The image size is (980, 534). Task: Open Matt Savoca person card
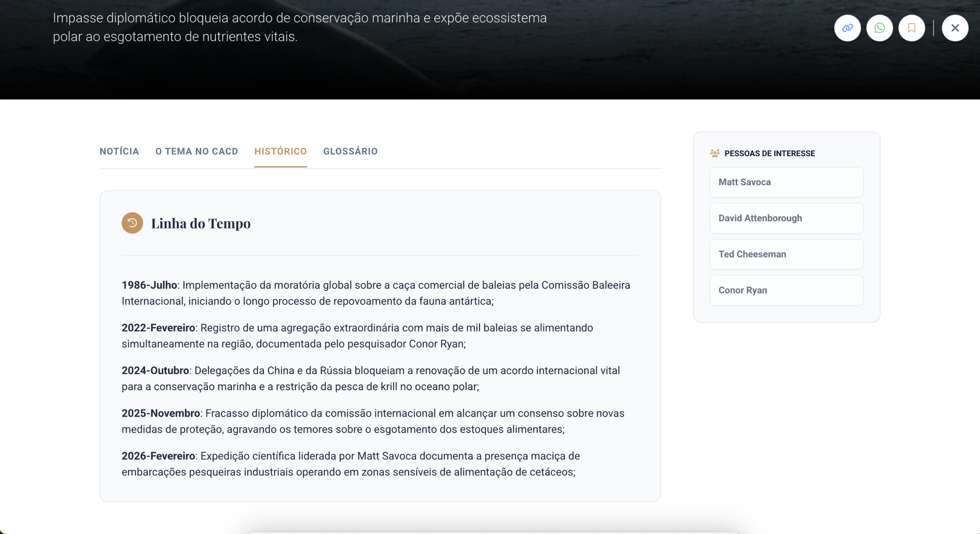(786, 182)
